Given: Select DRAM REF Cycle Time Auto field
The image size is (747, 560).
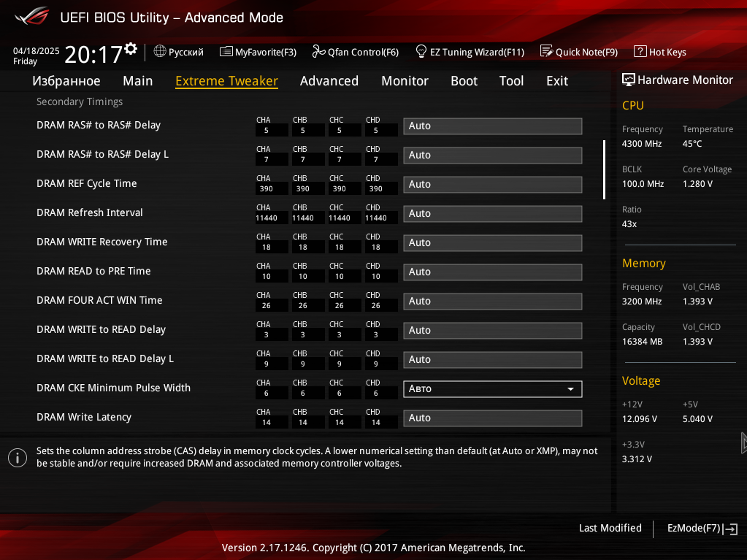Looking at the screenshot, I should point(493,184).
